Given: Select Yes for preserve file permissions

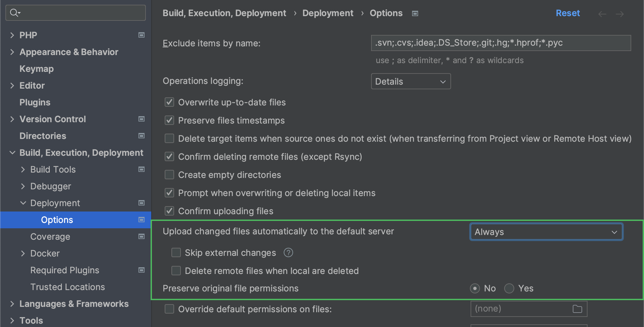Looking at the screenshot, I should [509, 288].
